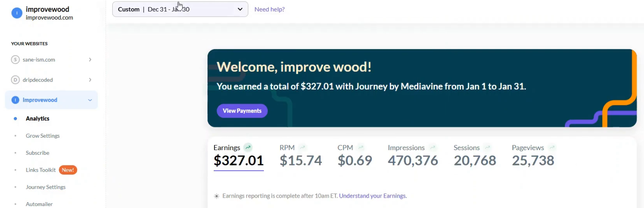Click the 20,768 sessions value
Screen dimensions: 644x208
click(x=475, y=160)
